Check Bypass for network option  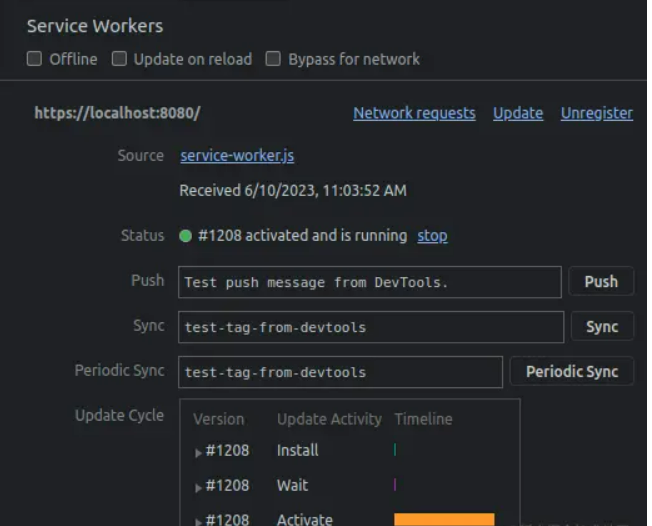pyautogui.click(x=273, y=59)
